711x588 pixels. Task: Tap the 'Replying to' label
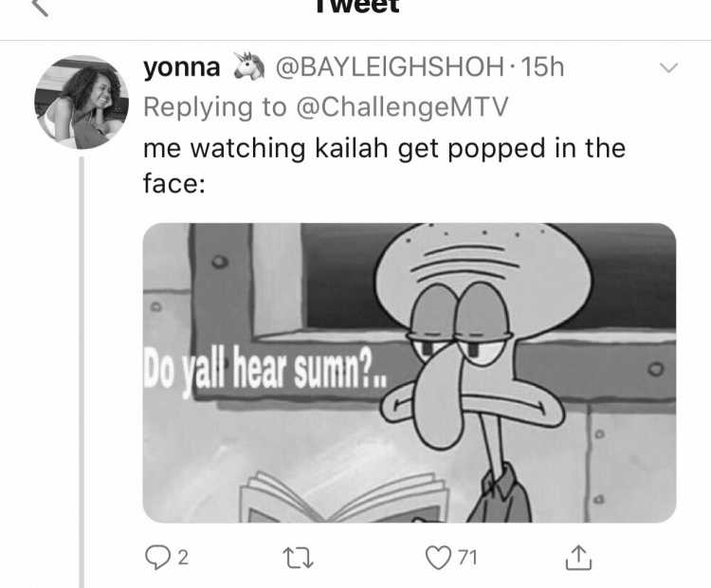(x=215, y=107)
